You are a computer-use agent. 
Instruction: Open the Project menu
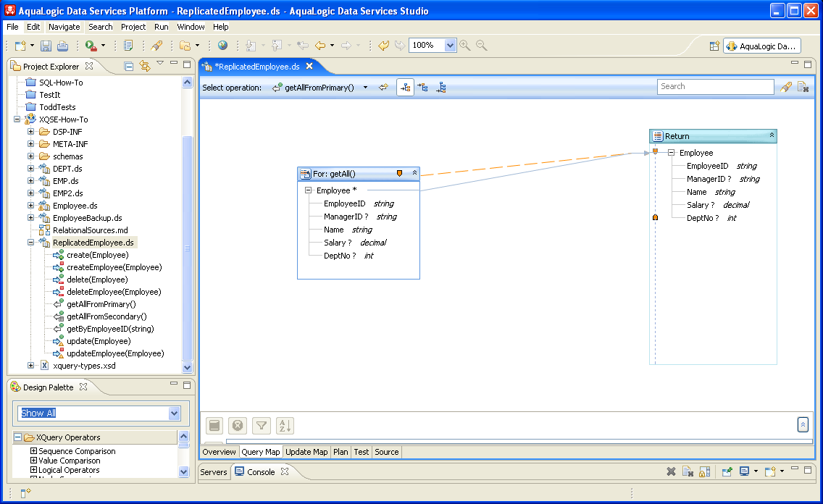(133, 27)
